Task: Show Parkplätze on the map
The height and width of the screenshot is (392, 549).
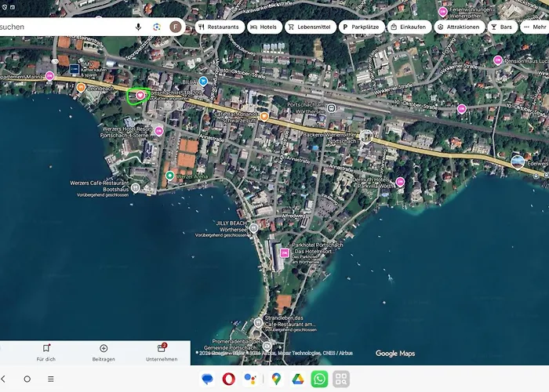Action: click(362, 27)
